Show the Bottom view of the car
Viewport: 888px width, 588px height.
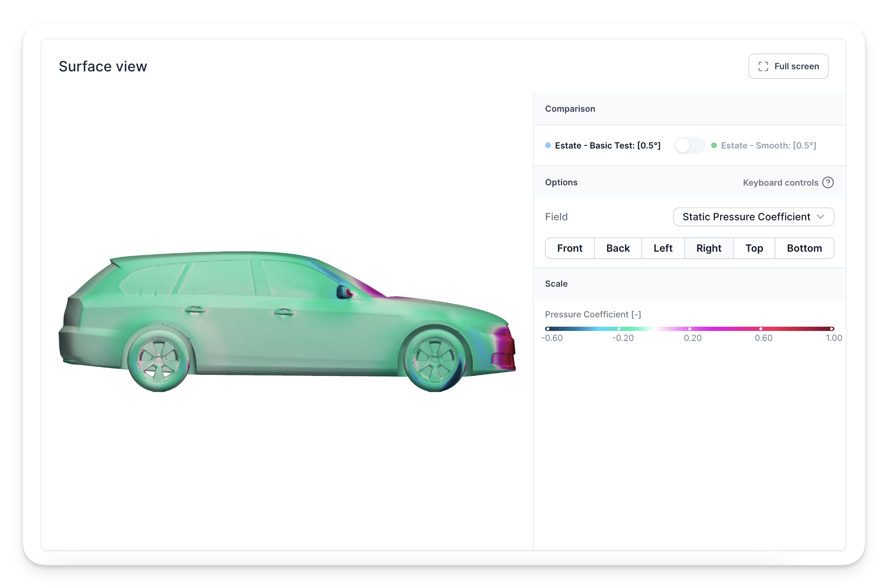point(804,248)
